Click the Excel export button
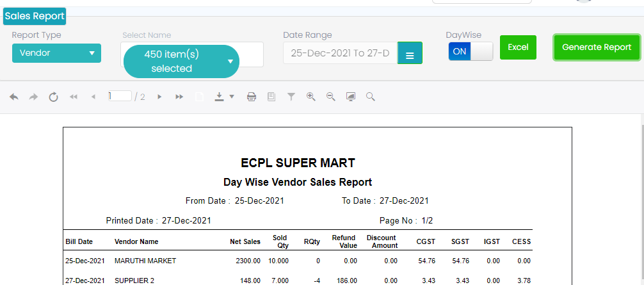 point(518,47)
